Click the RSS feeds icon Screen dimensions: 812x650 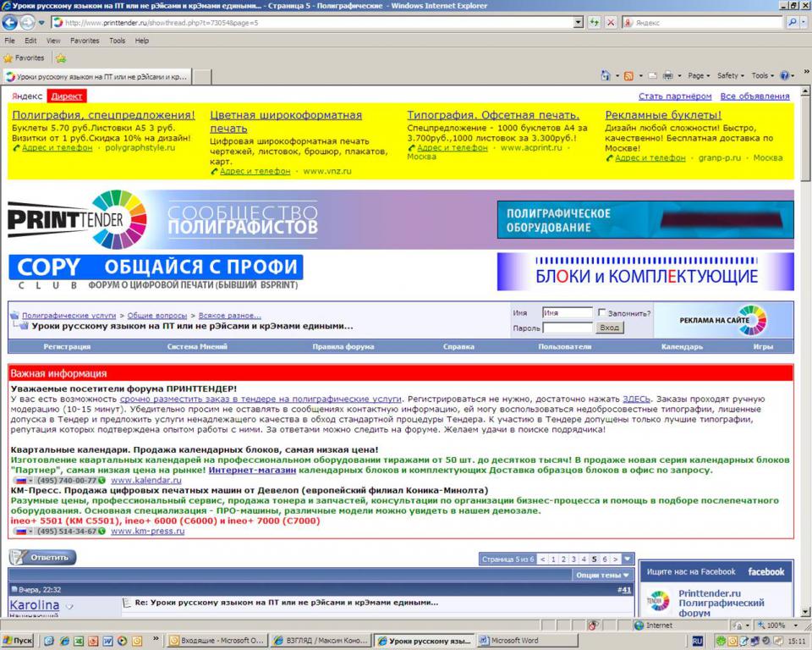point(628,75)
